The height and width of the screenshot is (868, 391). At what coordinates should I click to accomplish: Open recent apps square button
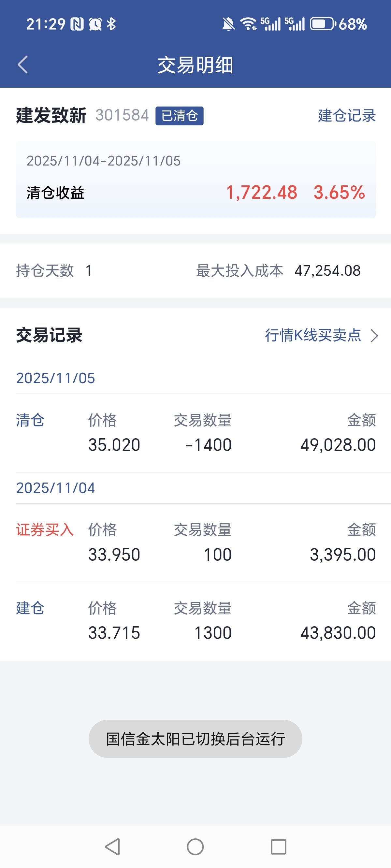tap(278, 847)
